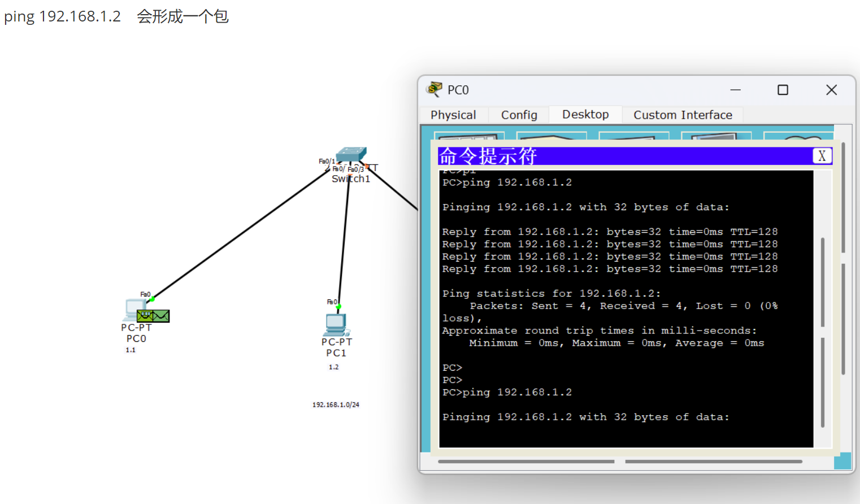Close the command prompt with X

click(822, 156)
